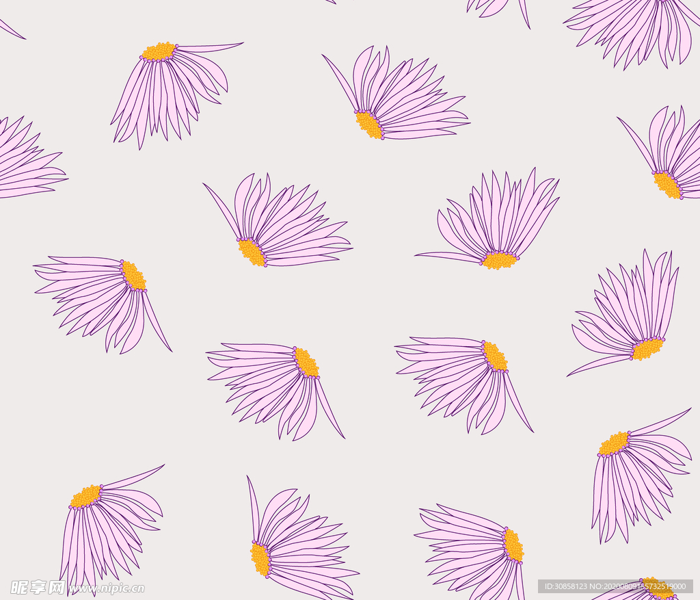
Task: Click the half-visible flower on the left edge
Action: click(27, 161)
